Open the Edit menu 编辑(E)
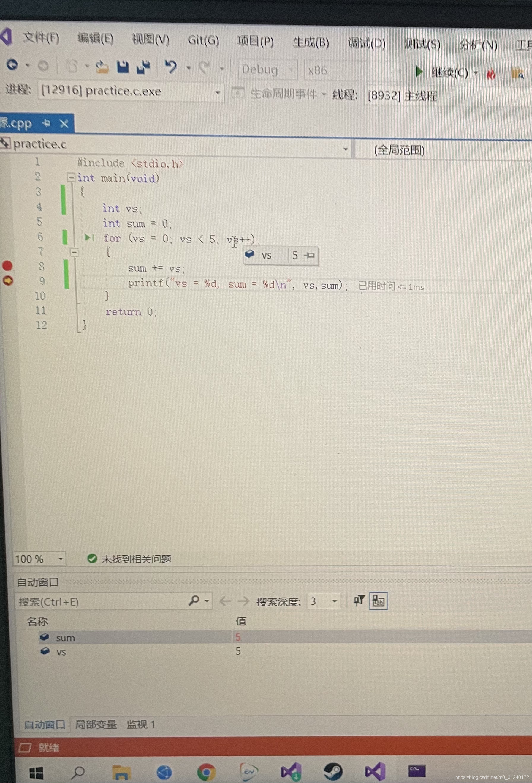 pos(95,38)
